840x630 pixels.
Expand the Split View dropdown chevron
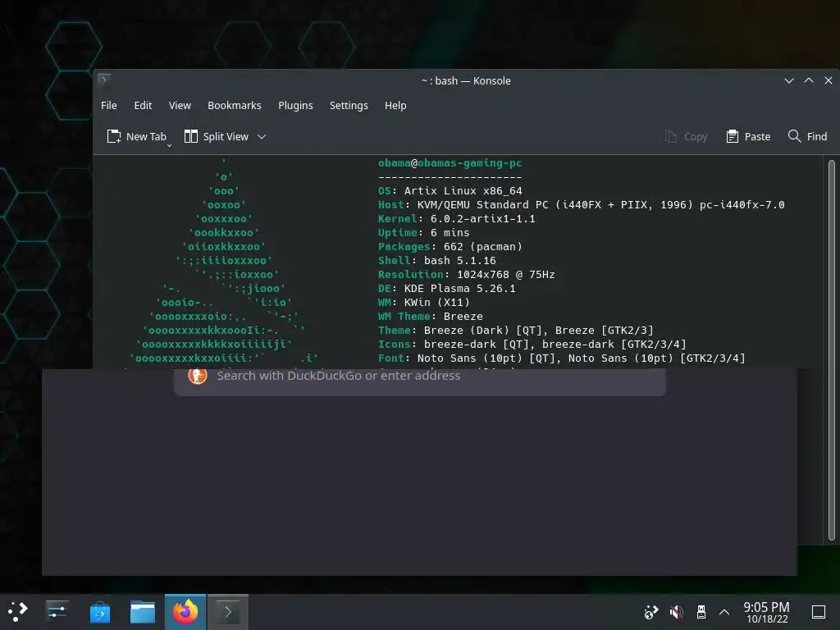(262, 137)
